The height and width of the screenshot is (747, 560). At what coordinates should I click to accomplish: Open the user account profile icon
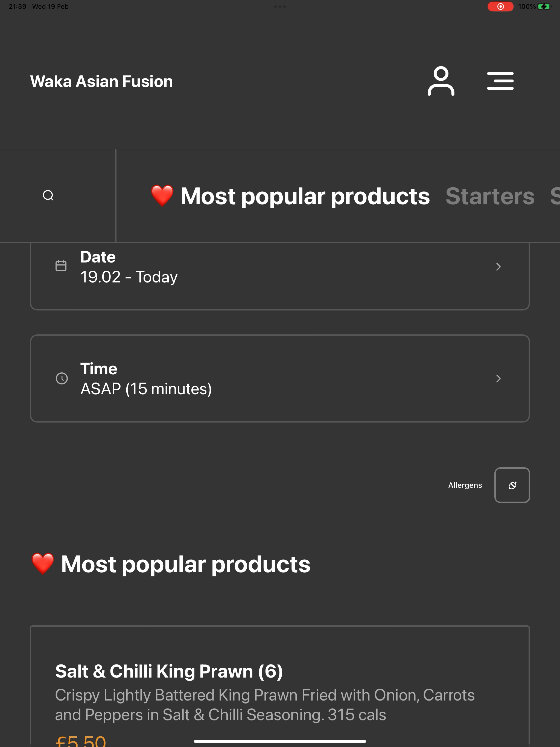pos(441,81)
